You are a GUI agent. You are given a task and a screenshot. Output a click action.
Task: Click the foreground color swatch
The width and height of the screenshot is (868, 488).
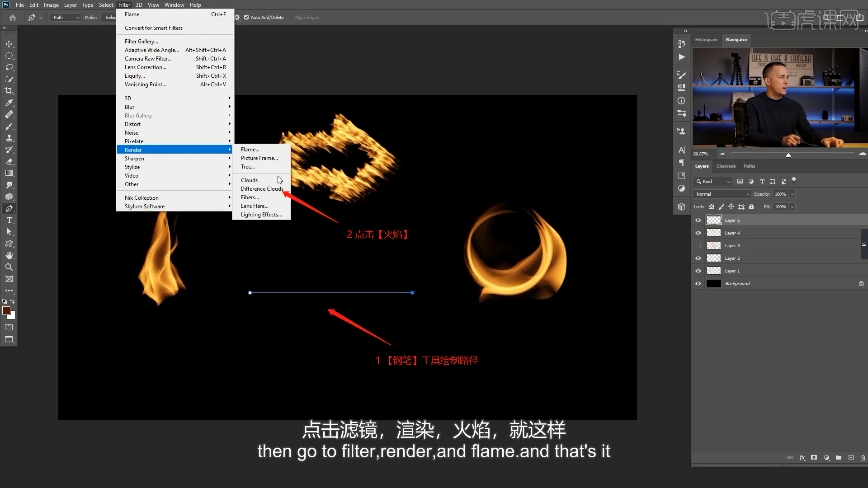[x=6, y=310]
